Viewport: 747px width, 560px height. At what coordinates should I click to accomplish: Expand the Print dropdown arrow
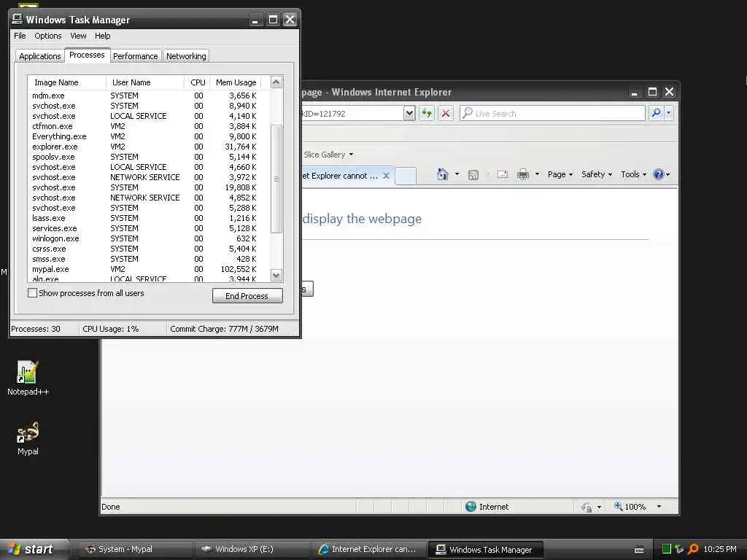[537, 174]
